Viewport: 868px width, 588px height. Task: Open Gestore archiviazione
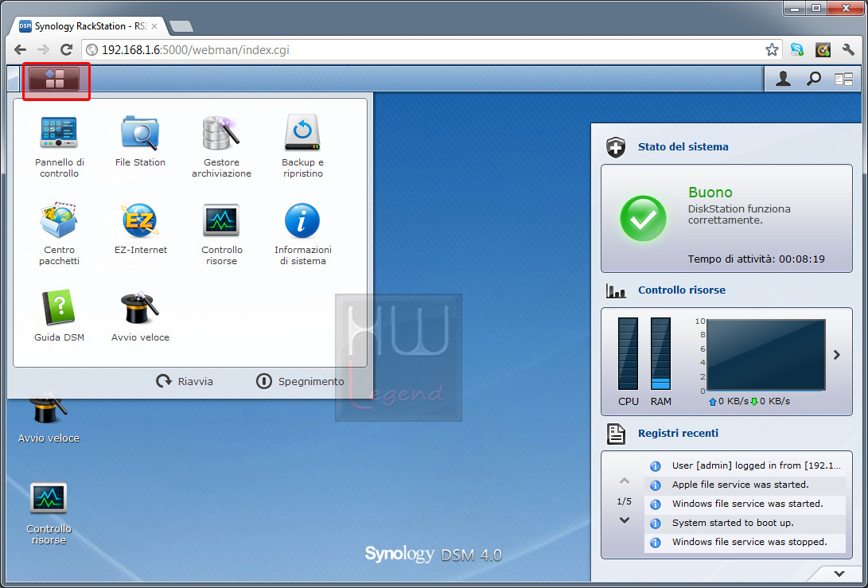(x=221, y=146)
